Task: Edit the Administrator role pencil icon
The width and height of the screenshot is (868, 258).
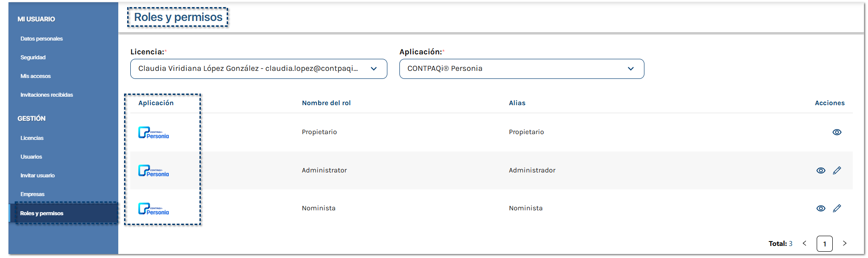Action: 837,170
